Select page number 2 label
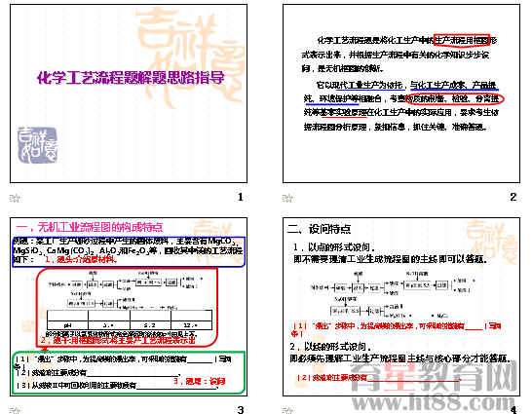The height and width of the screenshot is (414, 532). (513, 197)
